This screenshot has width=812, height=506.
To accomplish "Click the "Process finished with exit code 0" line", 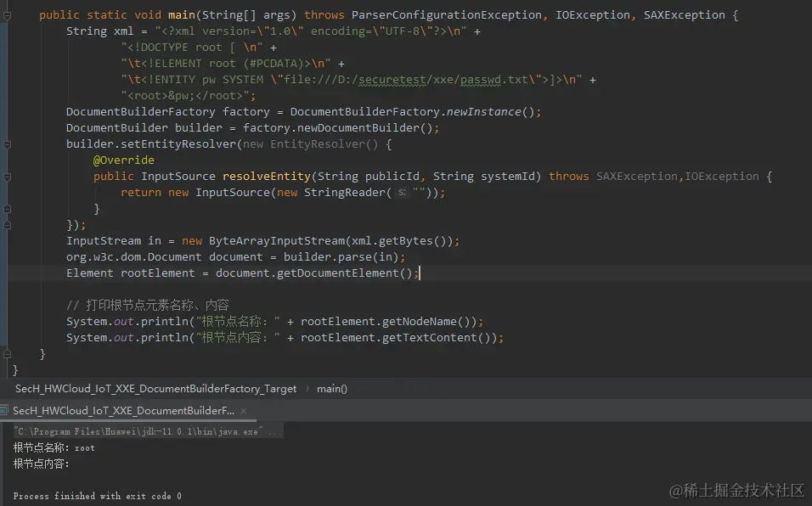I will tap(98, 496).
